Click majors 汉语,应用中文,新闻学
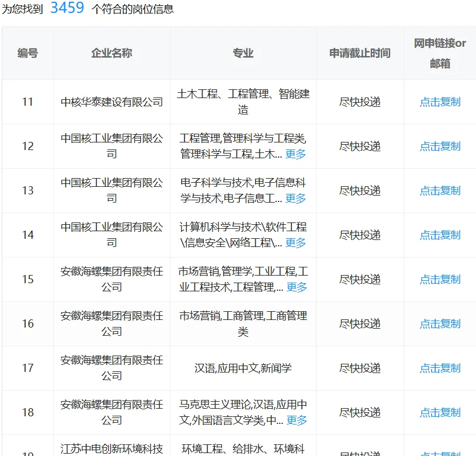This screenshot has width=476, height=456. [243, 368]
